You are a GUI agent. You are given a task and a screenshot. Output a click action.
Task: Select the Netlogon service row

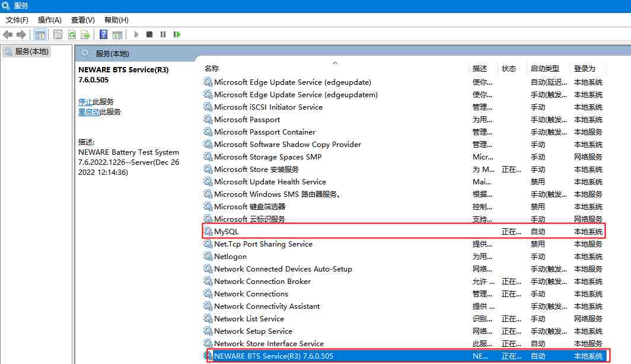[x=403, y=257]
